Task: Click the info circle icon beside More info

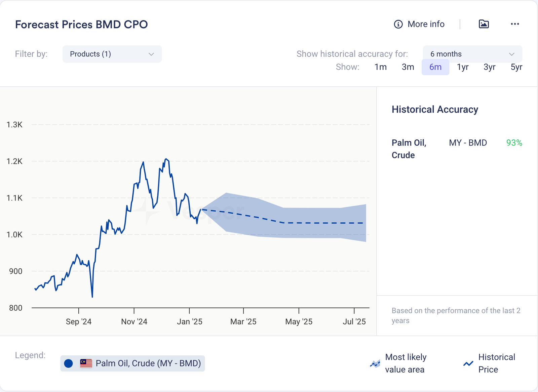Action: pos(398,24)
